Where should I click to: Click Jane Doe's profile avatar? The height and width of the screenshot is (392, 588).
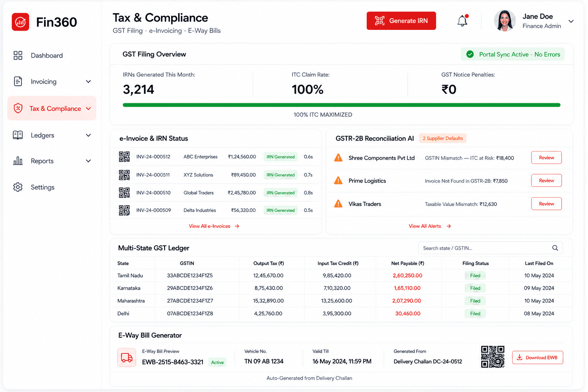pos(505,21)
